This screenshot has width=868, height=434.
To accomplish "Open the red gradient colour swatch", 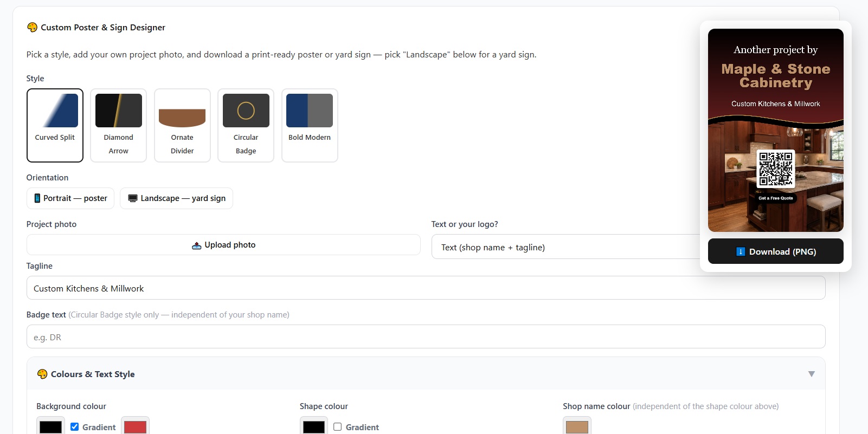I will click(x=136, y=426).
